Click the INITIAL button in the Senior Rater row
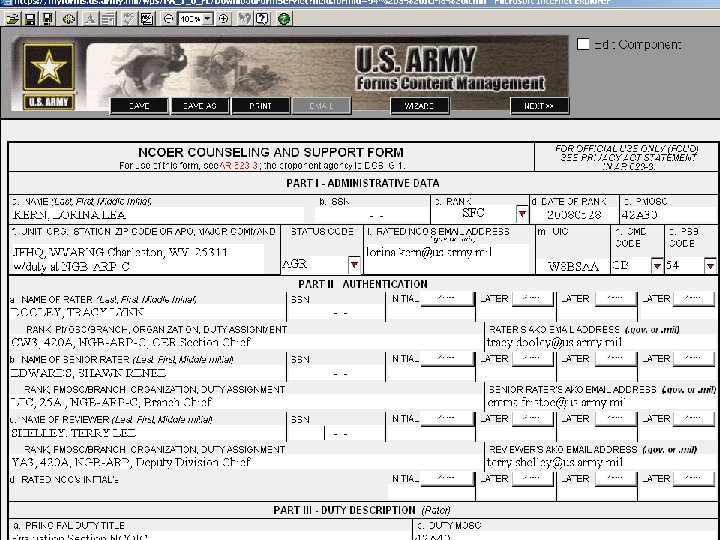 coord(447,359)
